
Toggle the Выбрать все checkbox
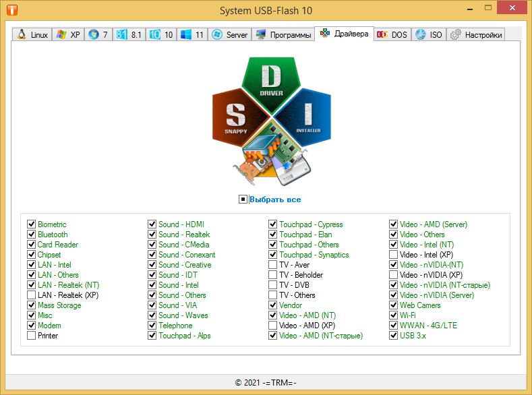[x=243, y=200]
